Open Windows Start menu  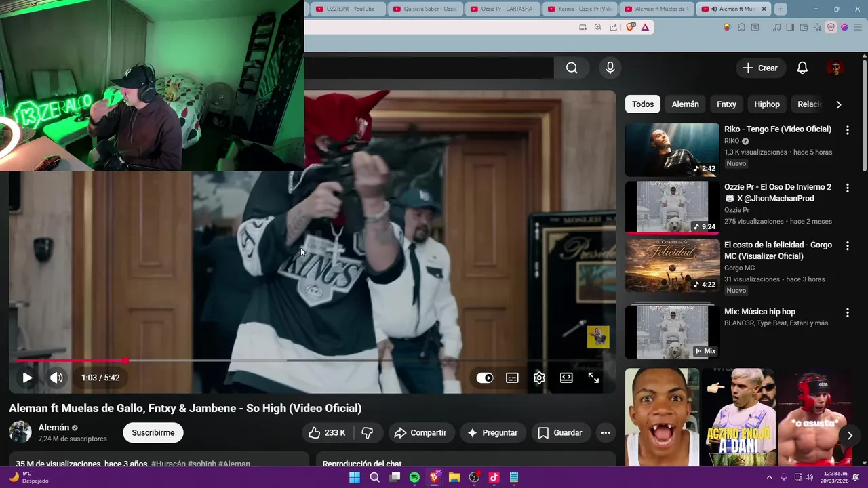click(354, 477)
